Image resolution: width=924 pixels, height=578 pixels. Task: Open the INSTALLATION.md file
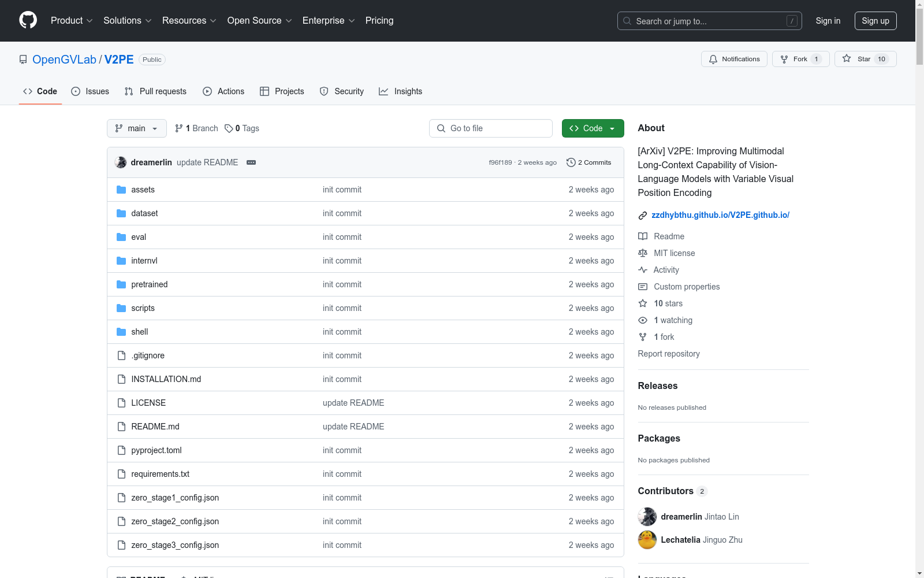pos(166,379)
